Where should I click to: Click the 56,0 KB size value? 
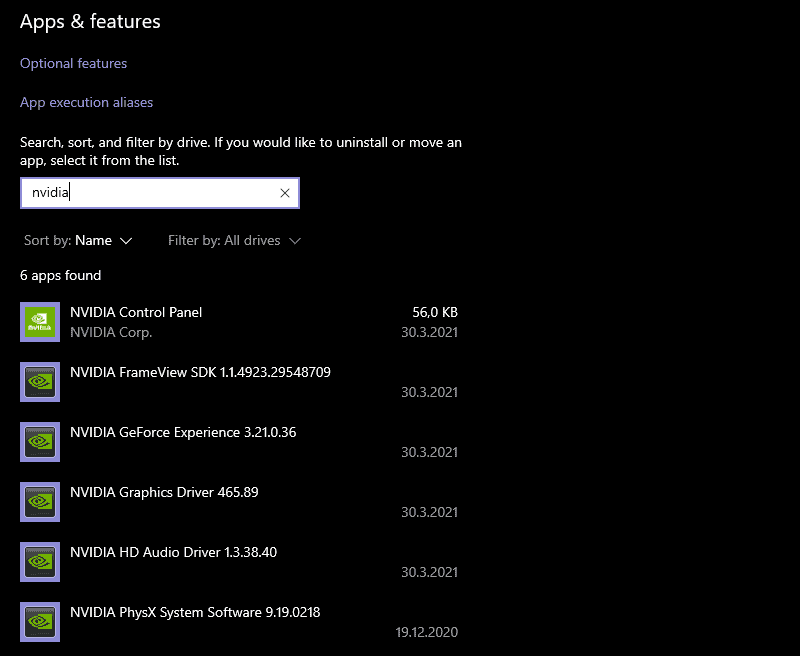[x=435, y=312]
